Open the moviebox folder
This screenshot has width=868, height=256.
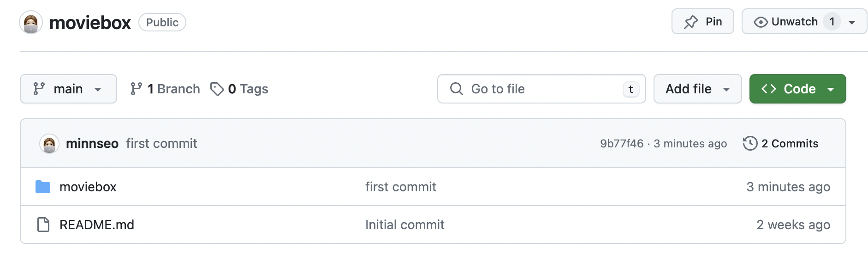88,187
